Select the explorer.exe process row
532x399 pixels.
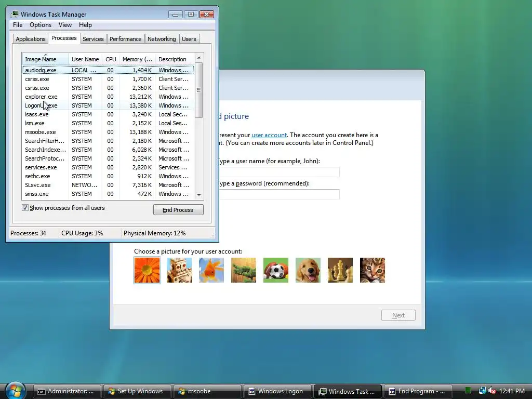click(x=108, y=97)
